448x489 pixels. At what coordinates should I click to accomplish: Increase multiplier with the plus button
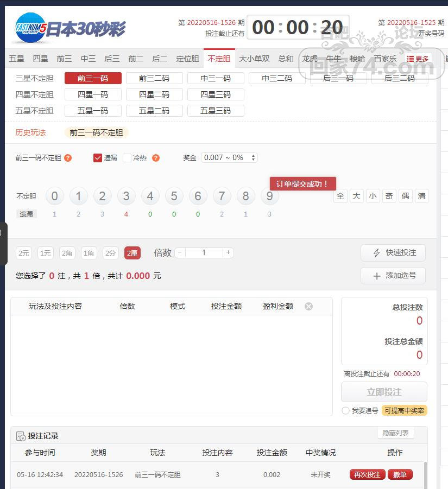pyautogui.click(x=229, y=252)
